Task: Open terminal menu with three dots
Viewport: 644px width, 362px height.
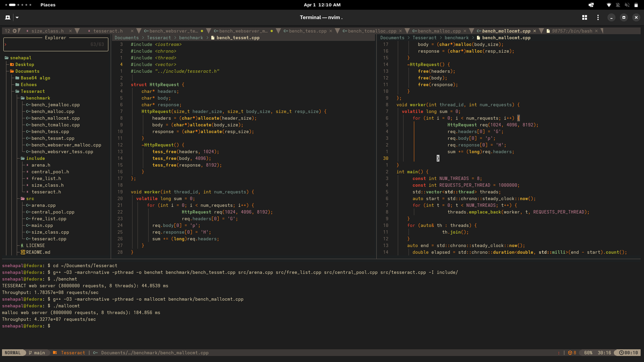Action: point(598,17)
